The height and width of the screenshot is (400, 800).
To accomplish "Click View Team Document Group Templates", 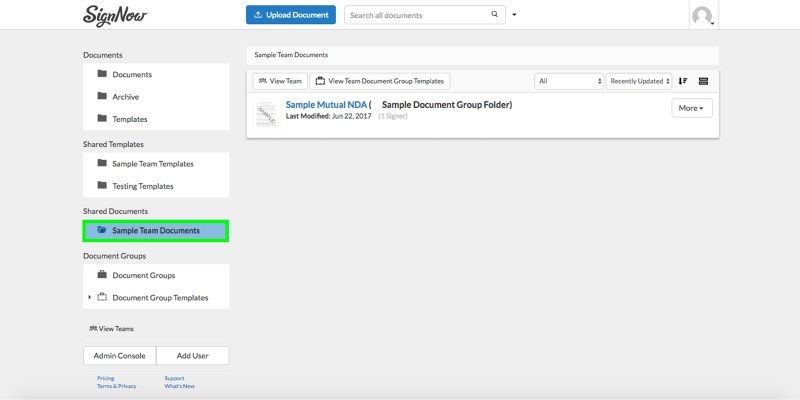I will pyautogui.click(x=381, y=81).
